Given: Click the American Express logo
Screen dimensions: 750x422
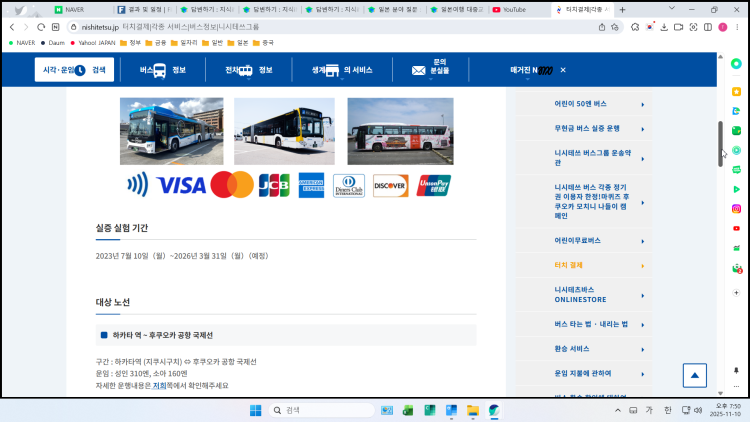Looking at the screenshot, I should pos(311,185).
